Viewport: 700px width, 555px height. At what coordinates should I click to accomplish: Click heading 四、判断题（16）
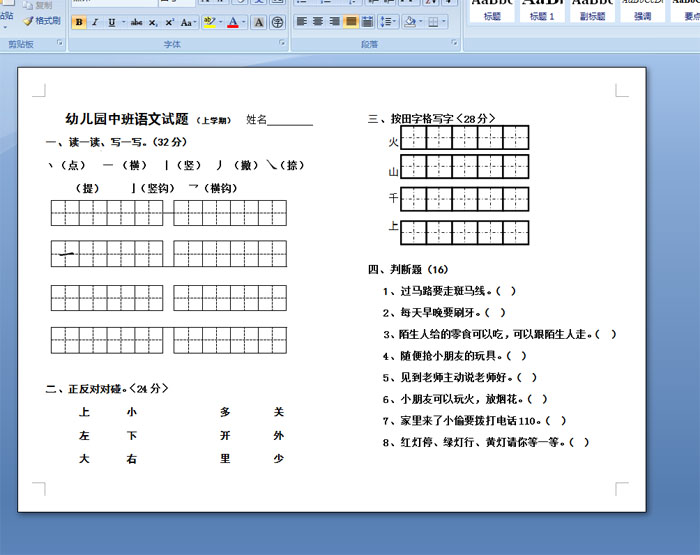point(408,269)
